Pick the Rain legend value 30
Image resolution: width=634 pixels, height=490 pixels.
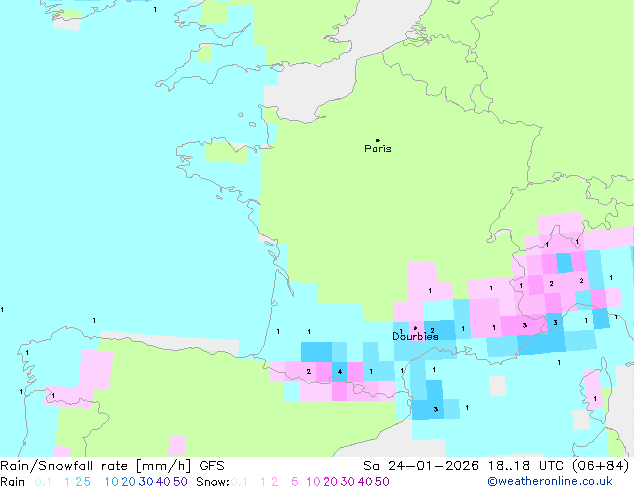[x=146, y=482]
